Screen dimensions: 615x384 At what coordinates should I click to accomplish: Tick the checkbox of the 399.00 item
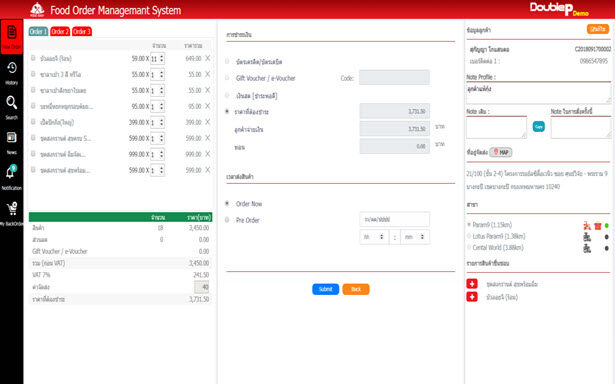pos(33,122)
